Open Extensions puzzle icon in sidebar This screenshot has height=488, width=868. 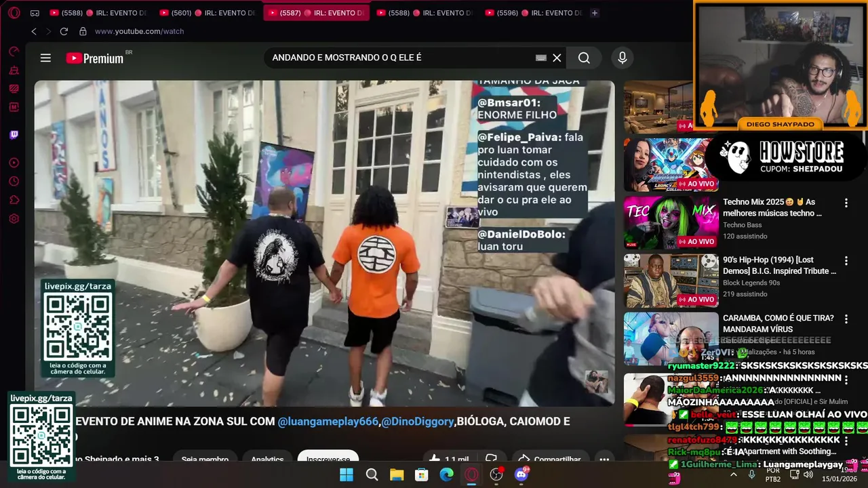point(14,200)
